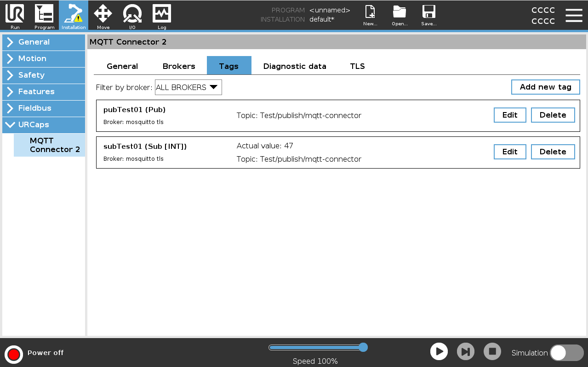588x367 pixels.
Task: Switch to the Brokers tab
Action: pos(179,66)
